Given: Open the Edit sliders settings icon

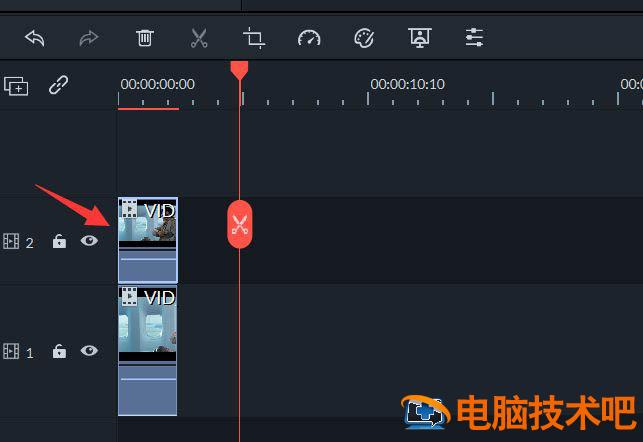Looking at the screenshot, I should (x=474, y=38).
